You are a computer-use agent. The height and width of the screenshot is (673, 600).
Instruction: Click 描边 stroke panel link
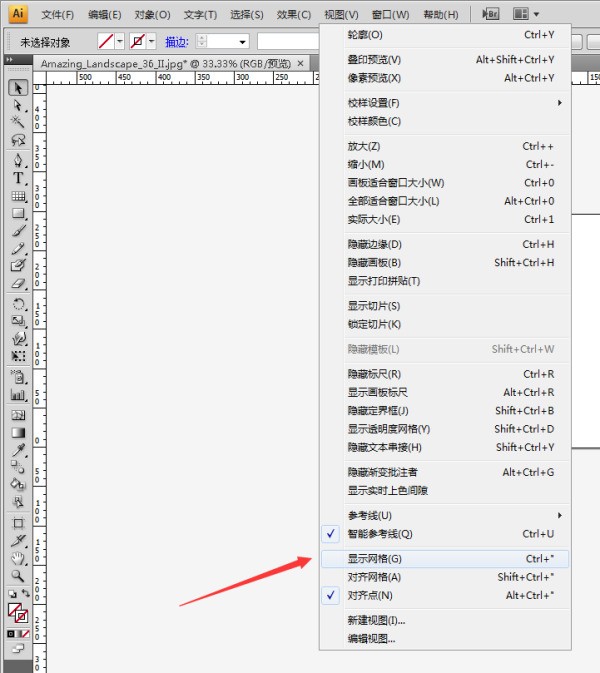(x=177, y=42)
